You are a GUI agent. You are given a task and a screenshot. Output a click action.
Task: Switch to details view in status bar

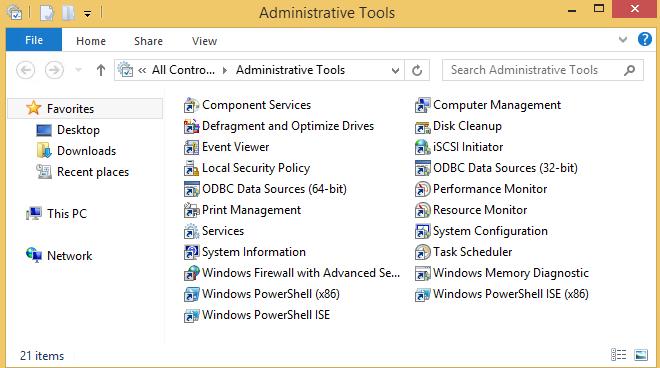[618, 355]
